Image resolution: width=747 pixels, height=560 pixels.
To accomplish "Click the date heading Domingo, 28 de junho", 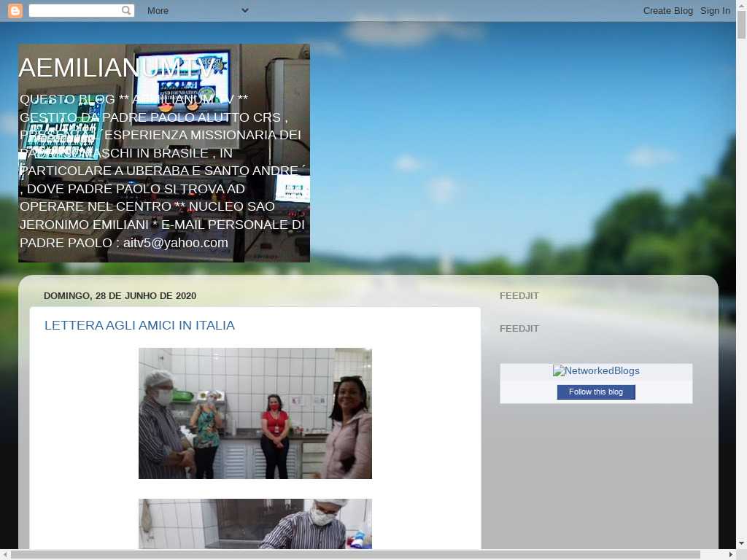I will [x=120, y=296].
